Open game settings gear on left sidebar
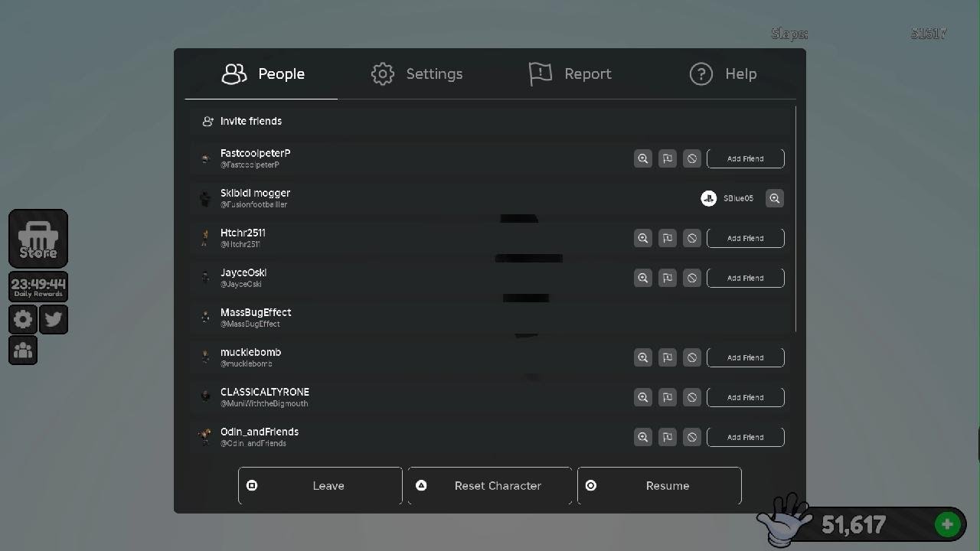The height and width of the screenshot is (551, 980). tap(23, 319)
